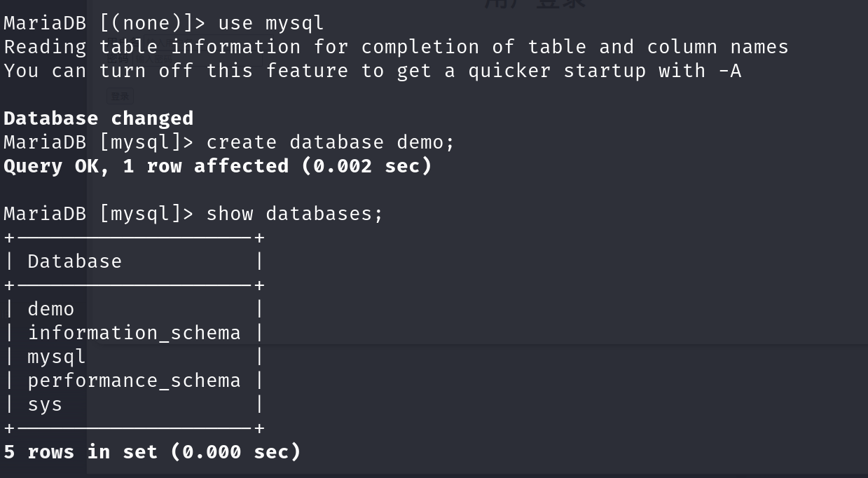Viewport: 868px width, 478px height.
Task: Click the table's bottom border line
Action: tap(134, 428)
